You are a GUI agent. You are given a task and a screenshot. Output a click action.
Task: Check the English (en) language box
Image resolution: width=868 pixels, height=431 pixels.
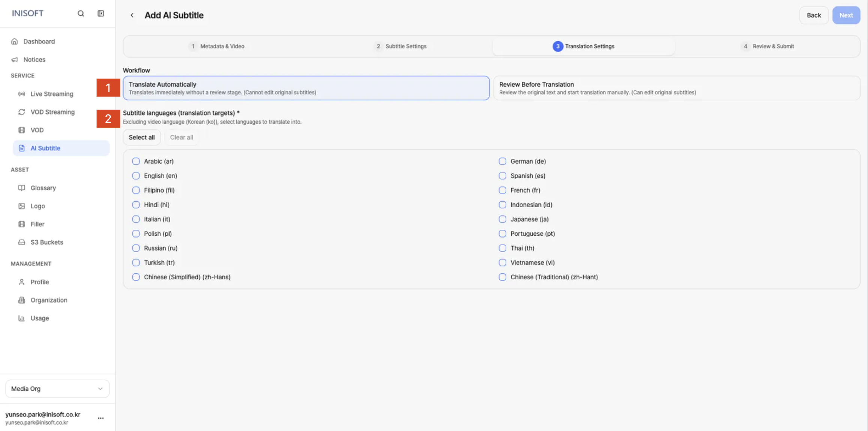pos(136,176)
